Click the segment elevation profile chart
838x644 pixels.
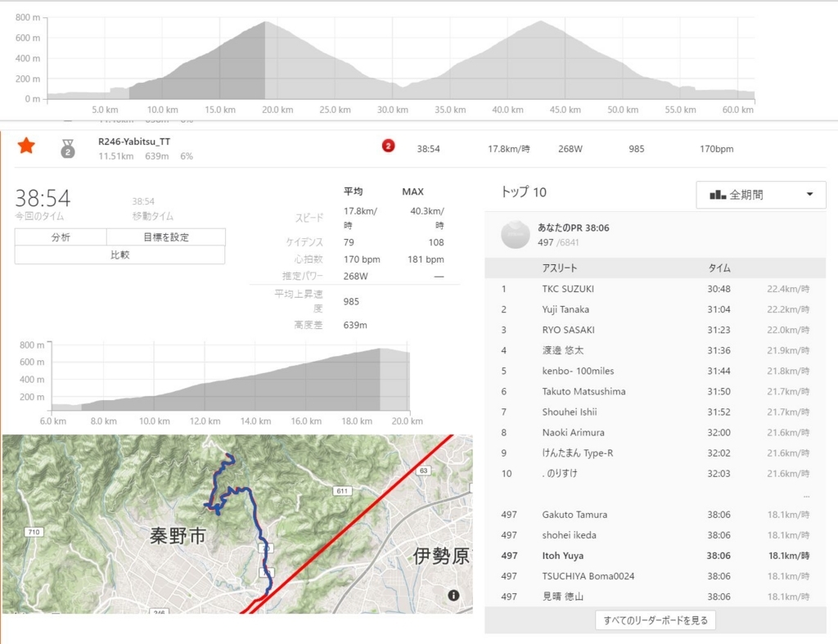231,378
